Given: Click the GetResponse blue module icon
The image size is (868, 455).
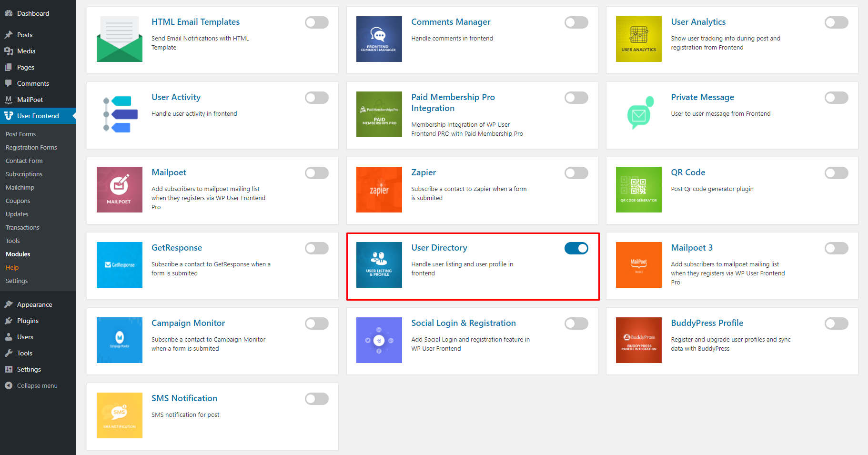Looking at the screenshot, I should point(120,265).
